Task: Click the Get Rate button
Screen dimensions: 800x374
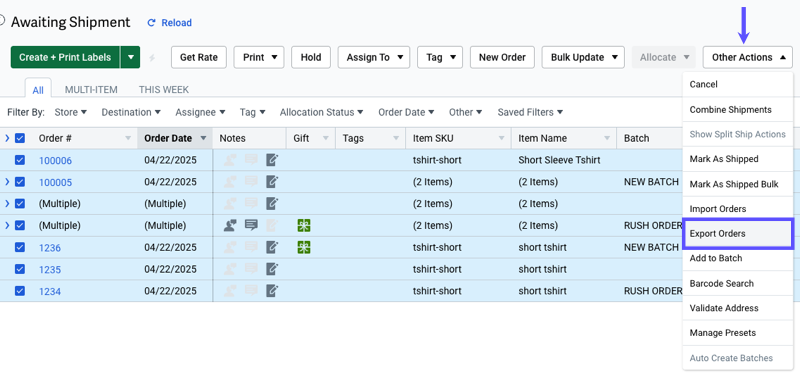Action: click(199, 57)
